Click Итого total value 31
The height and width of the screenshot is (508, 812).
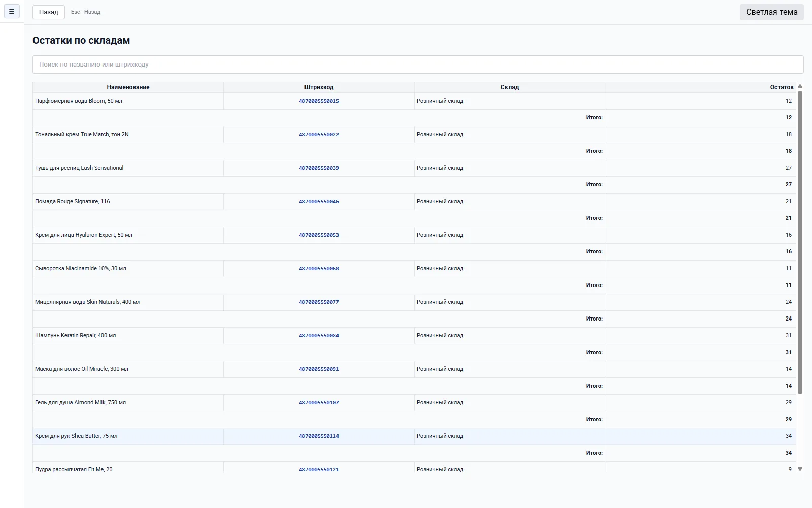click(788, 352)
